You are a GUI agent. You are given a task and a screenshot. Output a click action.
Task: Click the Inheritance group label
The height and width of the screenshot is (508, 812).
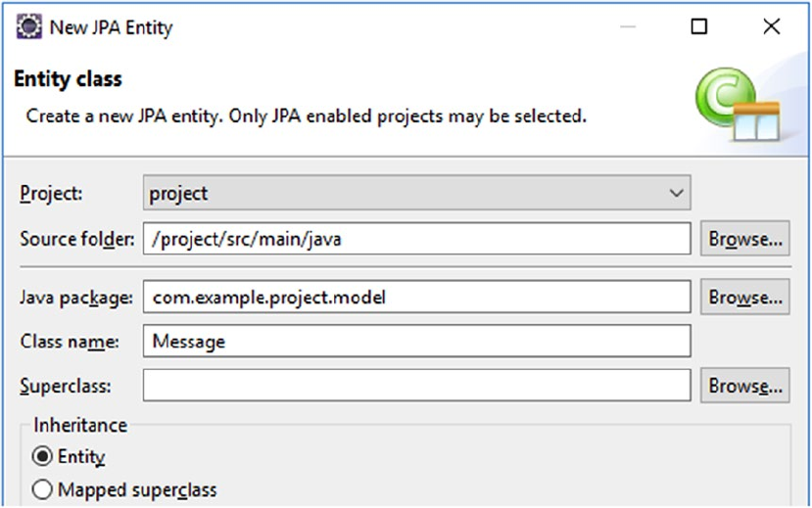pyautogui.click(x=80, y=425)
